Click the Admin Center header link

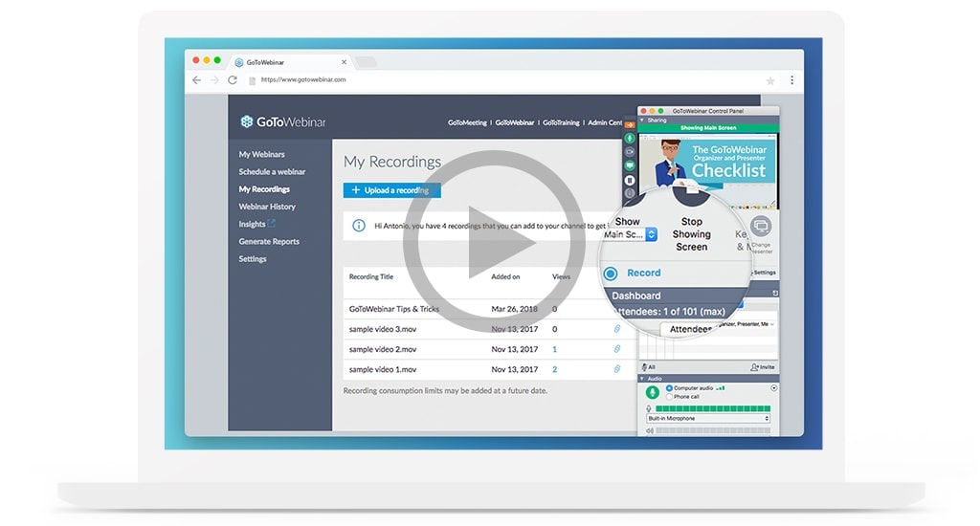(605, 122)
